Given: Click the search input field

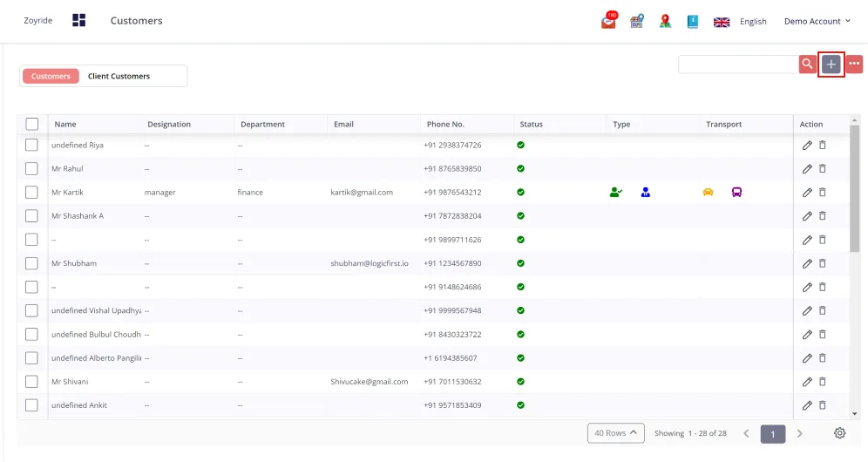Looking at the screenshot, I should [738, 65].
